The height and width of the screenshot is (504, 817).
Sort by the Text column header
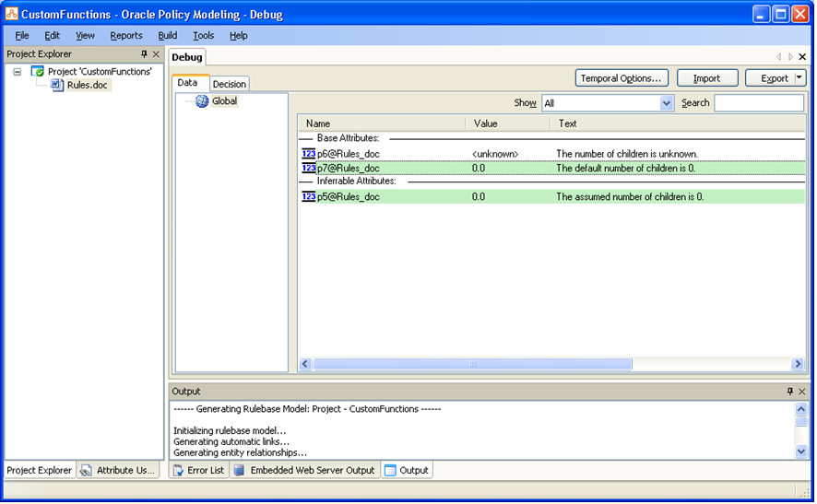pyautogui.click(x=678, y=123)
